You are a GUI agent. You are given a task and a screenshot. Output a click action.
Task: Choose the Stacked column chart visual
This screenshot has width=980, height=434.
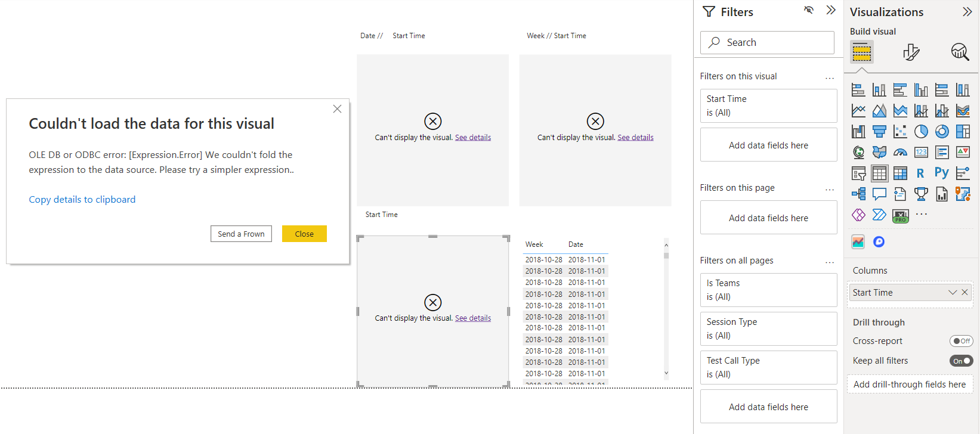[879, 90]
